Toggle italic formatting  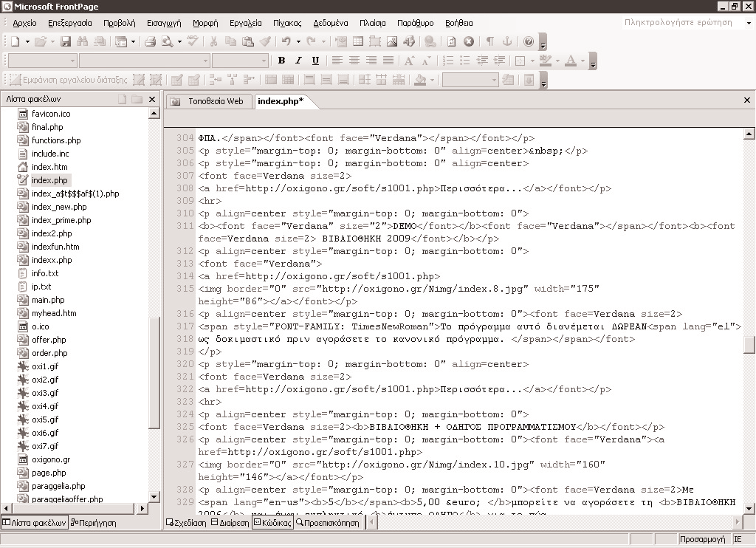(x=298, y=61)
